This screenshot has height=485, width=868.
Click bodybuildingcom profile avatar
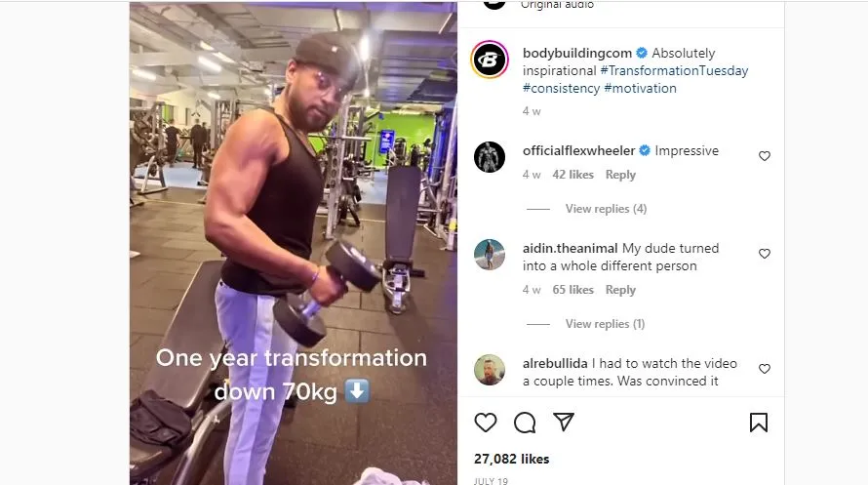490,60
